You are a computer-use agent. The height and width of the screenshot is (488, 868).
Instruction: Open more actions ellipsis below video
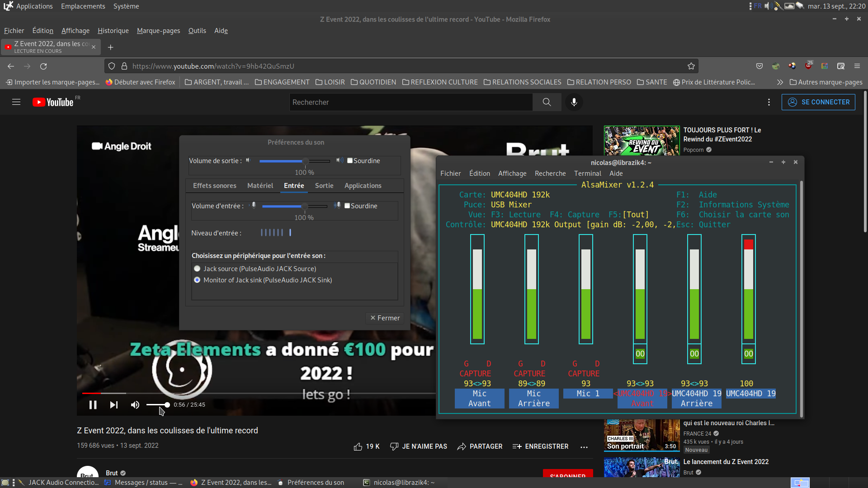point(584,447)
